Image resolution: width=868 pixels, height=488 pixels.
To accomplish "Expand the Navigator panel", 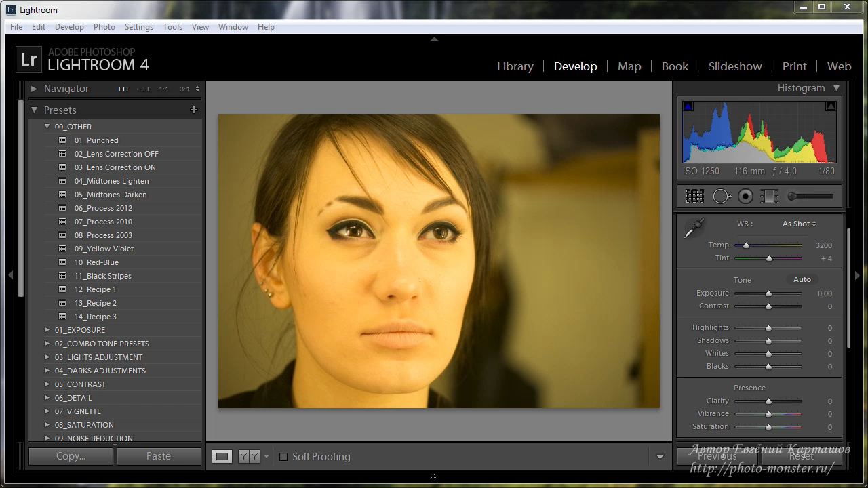I will pos(34,89).
